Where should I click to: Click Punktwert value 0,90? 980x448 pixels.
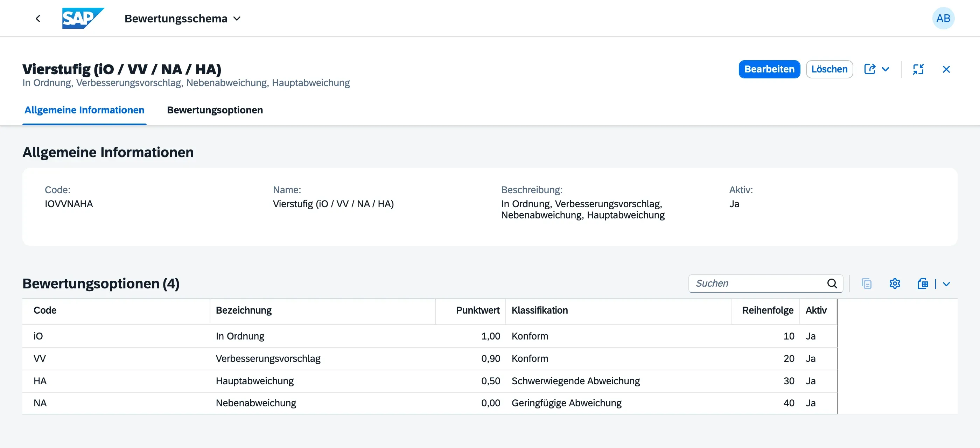[x=491, y=359]
